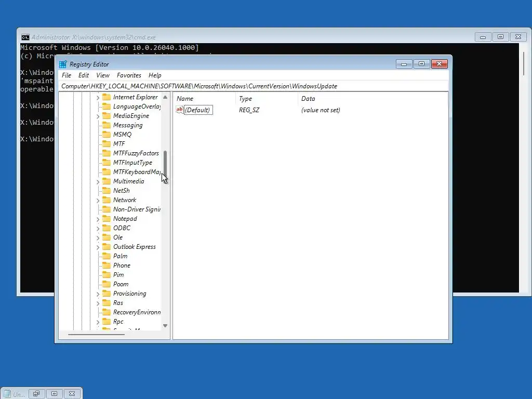Image resolution: width=532 pixels, height=399 pixels.
Task: Click the LanguageOverlay folder icon
Action: click(107, 107)
